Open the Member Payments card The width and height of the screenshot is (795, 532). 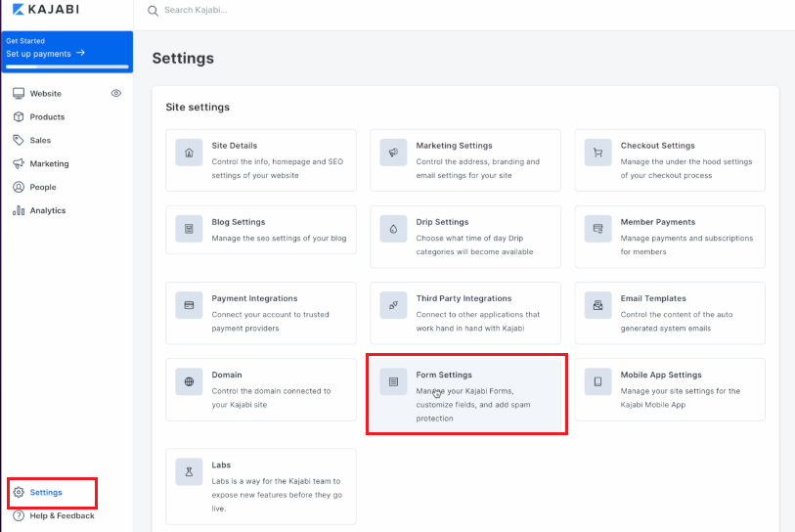pyautogui.click(x=670, y=237)
